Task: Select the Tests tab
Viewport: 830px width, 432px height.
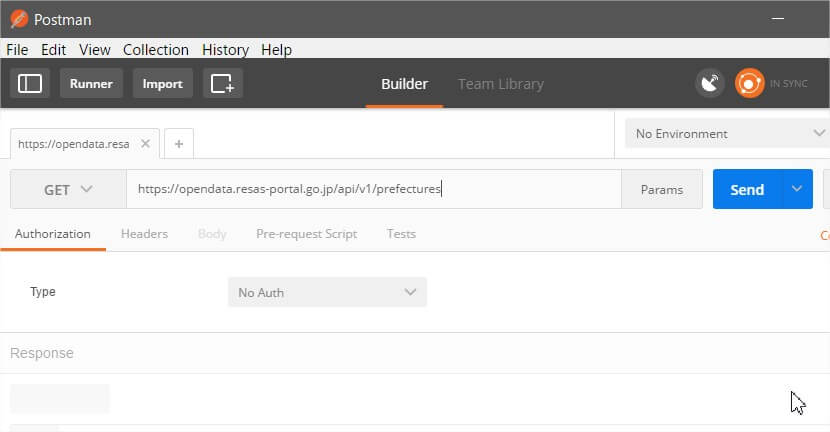Action: click(x=401, y=234)
